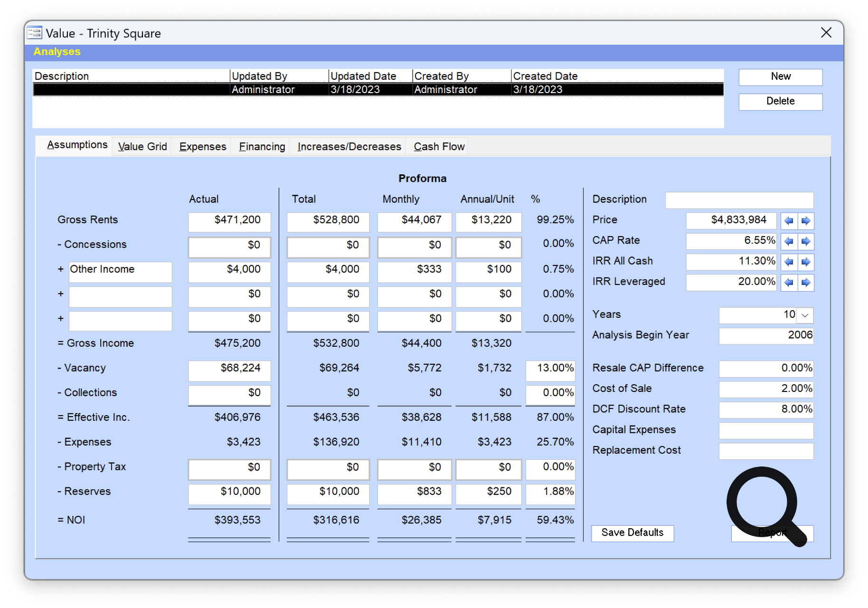Go to the Cash Flow tab

tap(439, 147)
